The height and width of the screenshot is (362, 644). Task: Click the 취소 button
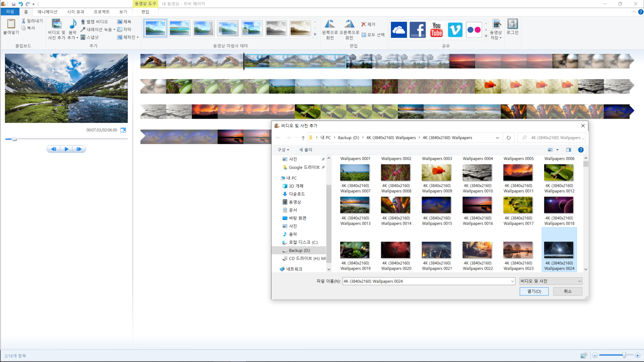tap(567, 291)
